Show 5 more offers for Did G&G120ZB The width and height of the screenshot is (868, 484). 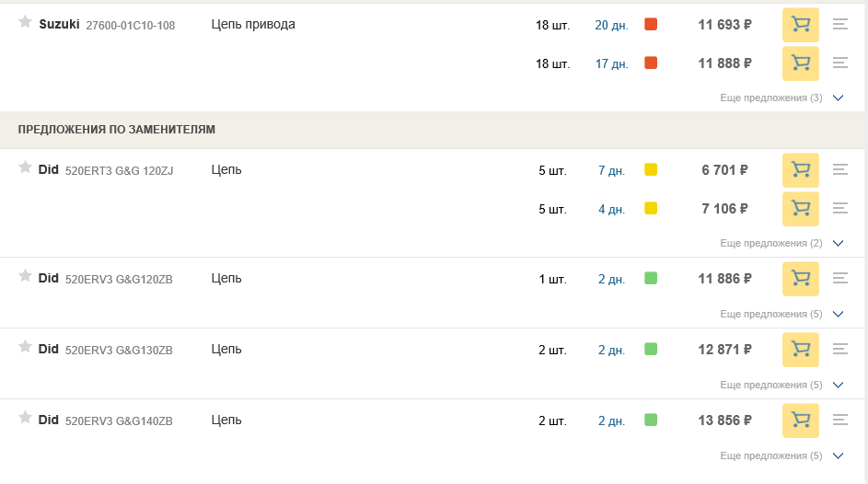pyautogui.click(x=781, y=314)
